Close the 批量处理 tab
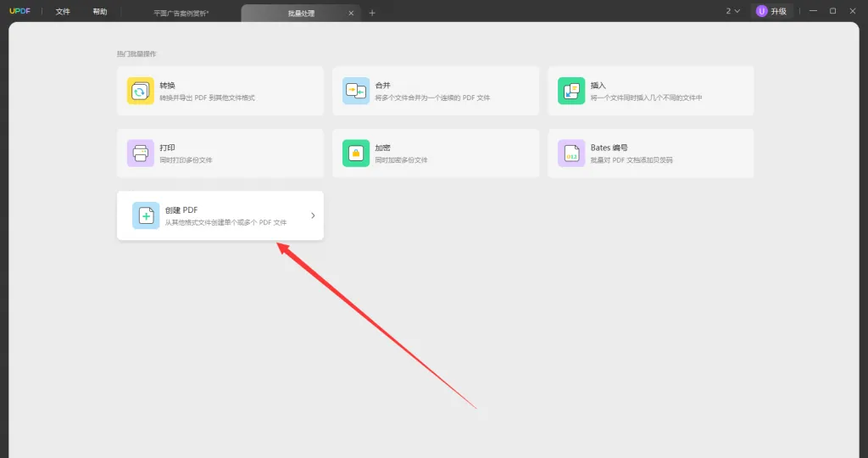 click(x=351, y=14)
